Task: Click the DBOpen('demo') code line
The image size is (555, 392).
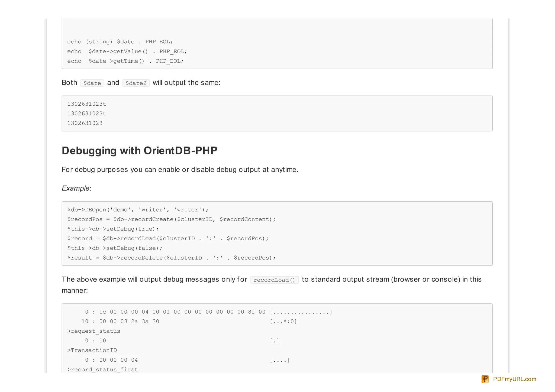Action: tap(138, 210)
